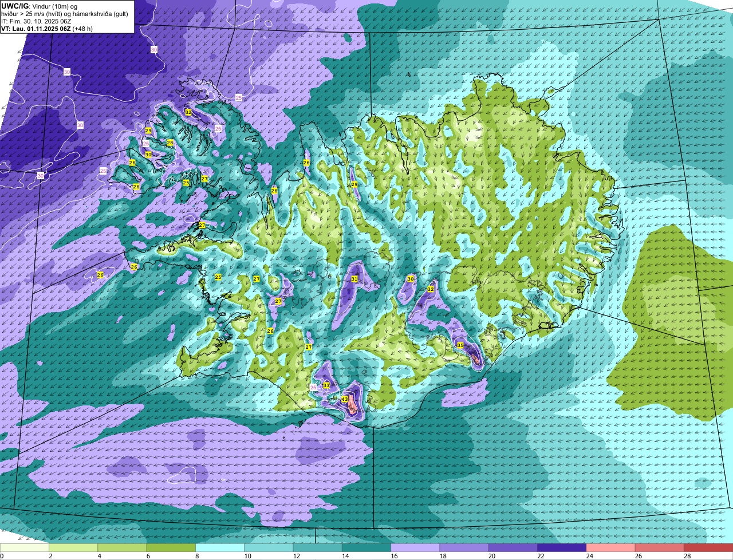Click the yellow '28' gust label on the map

tap(170, 143)
